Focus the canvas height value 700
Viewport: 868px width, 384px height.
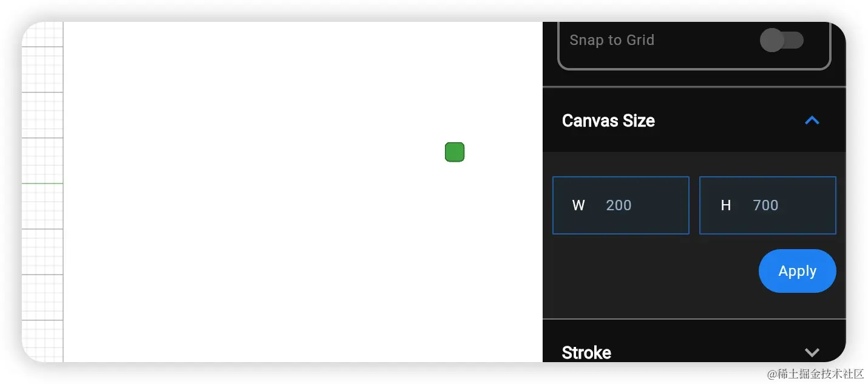[x=765, y=205]
